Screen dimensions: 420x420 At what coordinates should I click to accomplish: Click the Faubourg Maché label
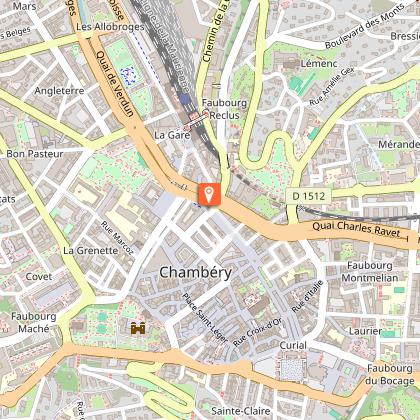pos(34,322)
